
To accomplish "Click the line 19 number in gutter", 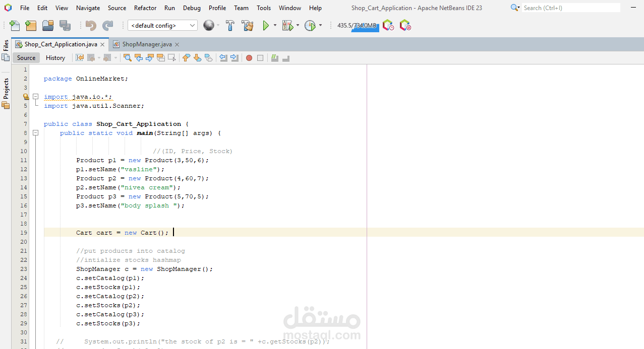I will click(24, 233).
